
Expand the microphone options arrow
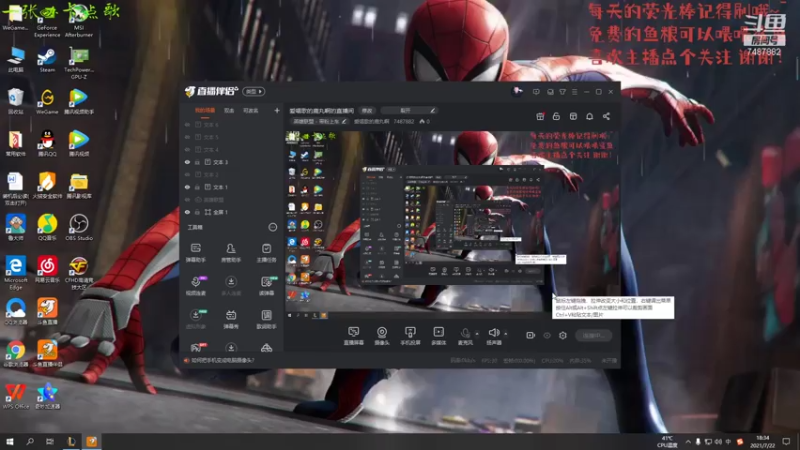coord(477,334)
